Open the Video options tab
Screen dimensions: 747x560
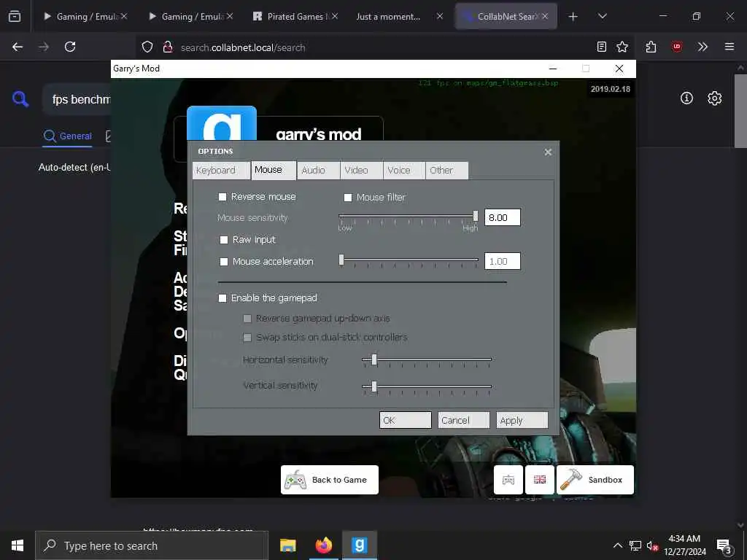point(361,171)
